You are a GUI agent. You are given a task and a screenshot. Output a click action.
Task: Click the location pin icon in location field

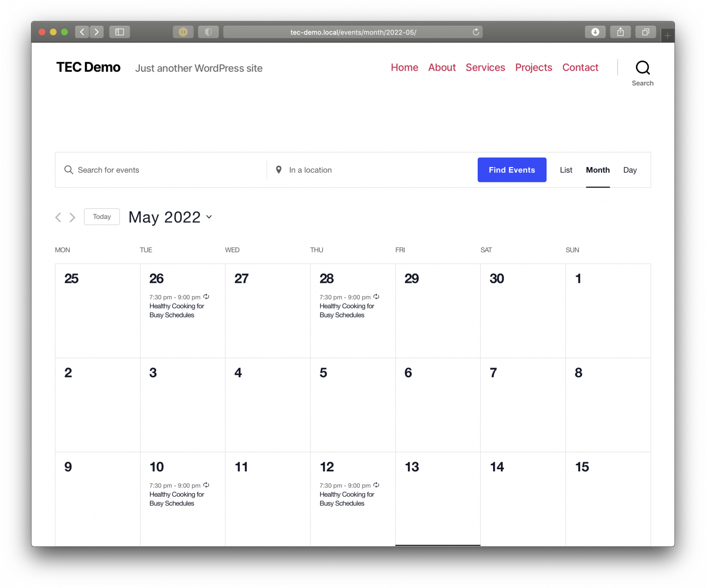point(279,170)
